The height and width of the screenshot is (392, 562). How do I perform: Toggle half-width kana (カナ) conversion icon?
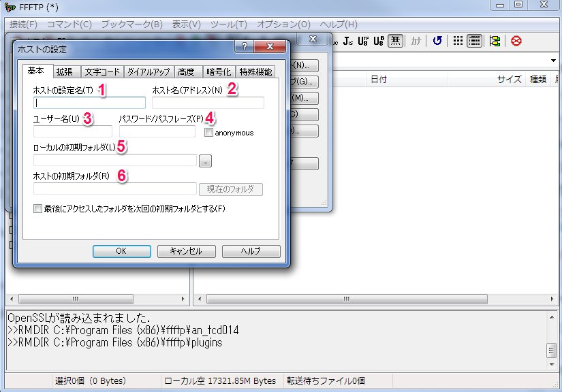tap(416, 41)
